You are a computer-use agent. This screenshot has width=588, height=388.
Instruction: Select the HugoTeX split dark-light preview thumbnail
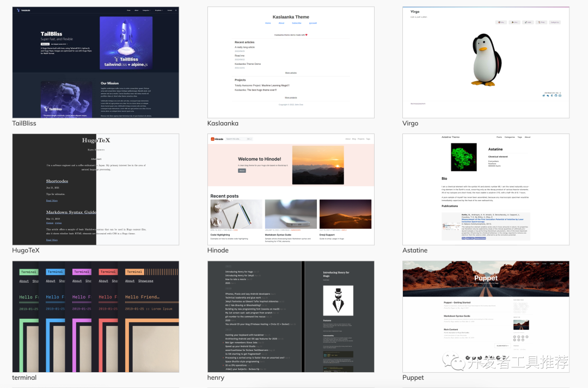[x=96, y=190]
